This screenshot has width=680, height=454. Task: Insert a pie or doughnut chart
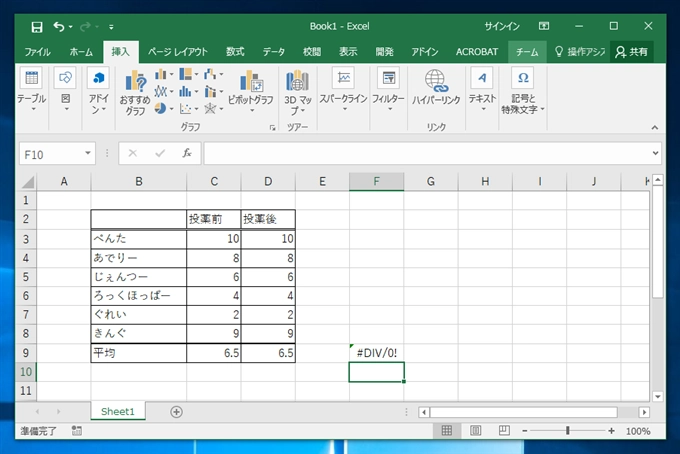coord(163,108)
